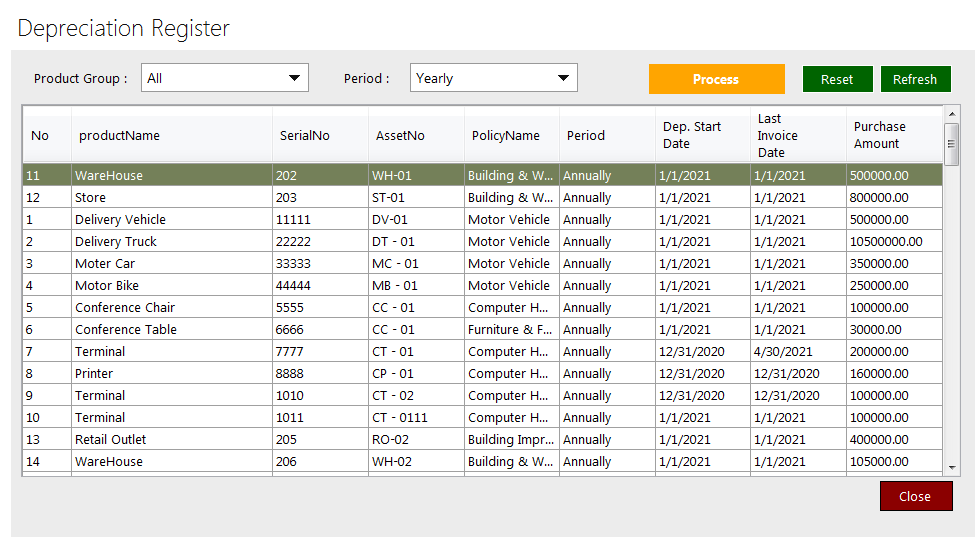
Task: Sort by productName column header
Action: pos(119,136)
